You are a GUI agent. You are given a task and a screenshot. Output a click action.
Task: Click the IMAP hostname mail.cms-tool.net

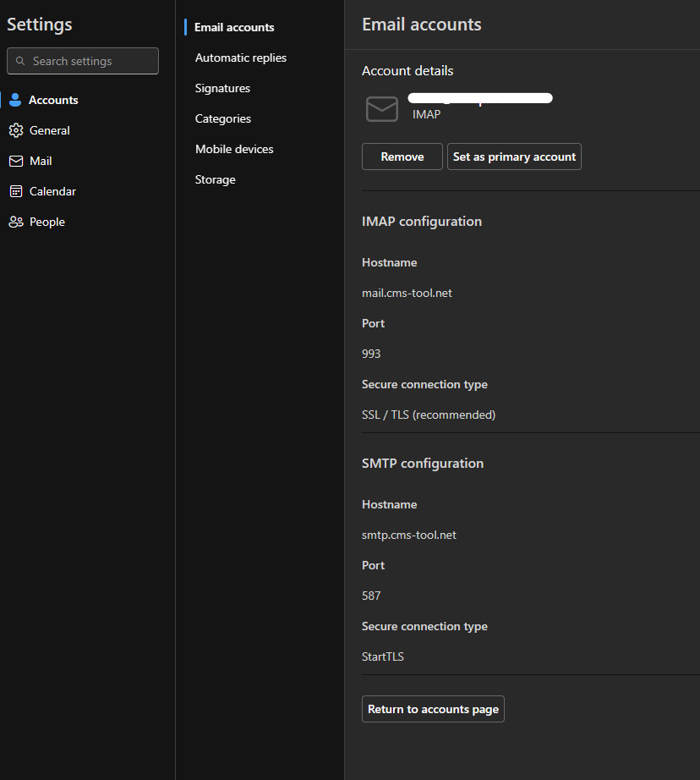[x=407, y=293]
